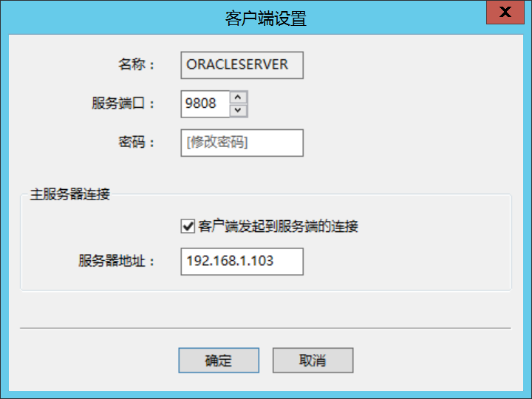Click the 密码 label
Image resolution: width=532 pixels, height=399 pixels.
[137, 143]
